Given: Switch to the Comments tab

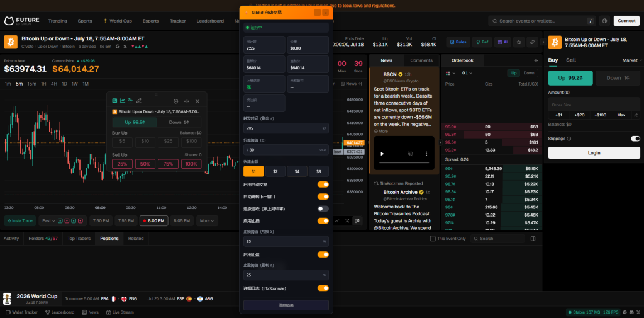Looking at the screenshot, I should point(421,60).
